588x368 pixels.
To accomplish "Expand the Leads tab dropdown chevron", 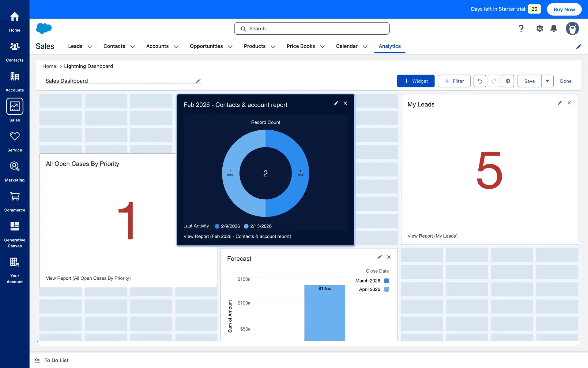I will pyautogui.click(x=90, y=47).
